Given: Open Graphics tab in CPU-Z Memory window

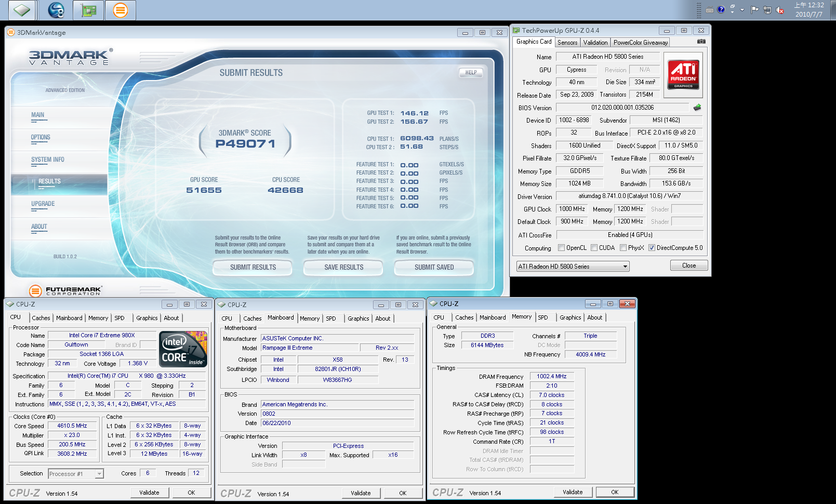Looking at the screenshot, I should coord(570,317).
